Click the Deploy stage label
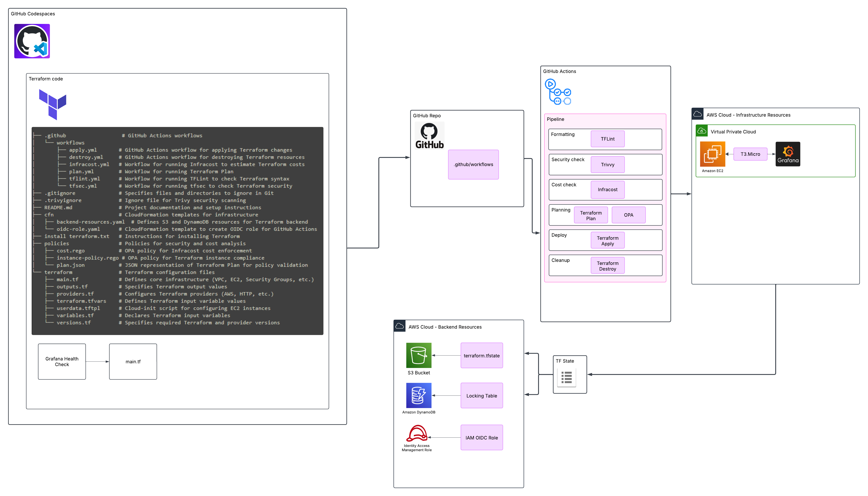Screen dimensions: 868x496 pos(559,235)
